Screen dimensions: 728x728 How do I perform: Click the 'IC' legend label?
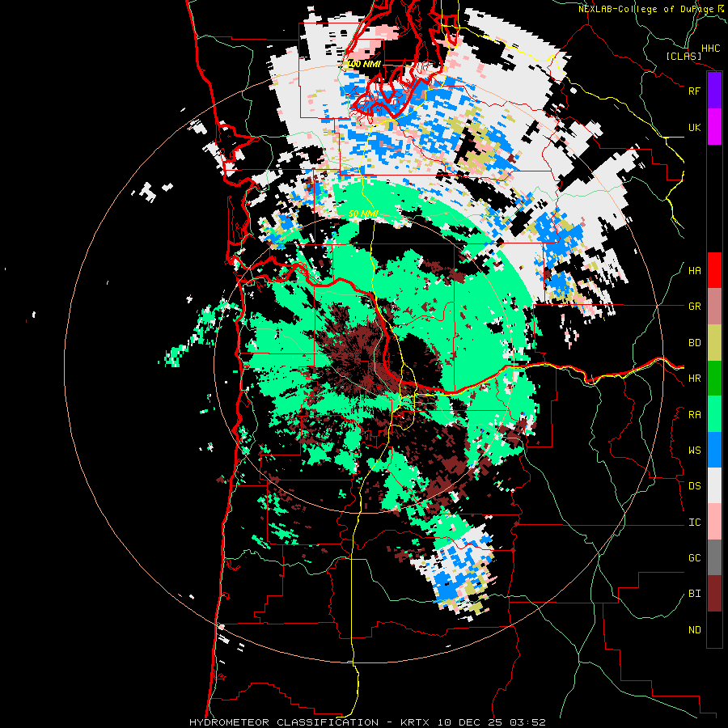695,523
